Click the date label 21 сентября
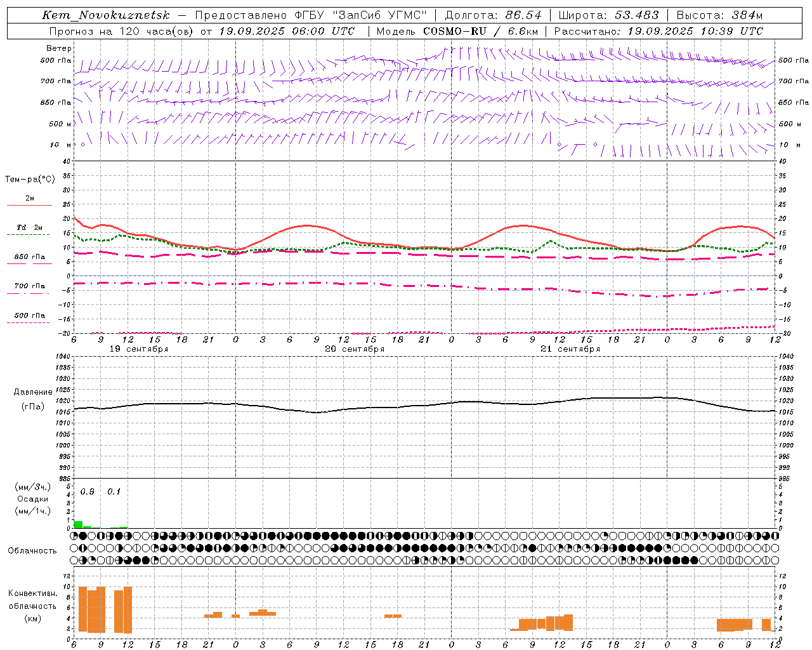 click(x=570, y=349)
